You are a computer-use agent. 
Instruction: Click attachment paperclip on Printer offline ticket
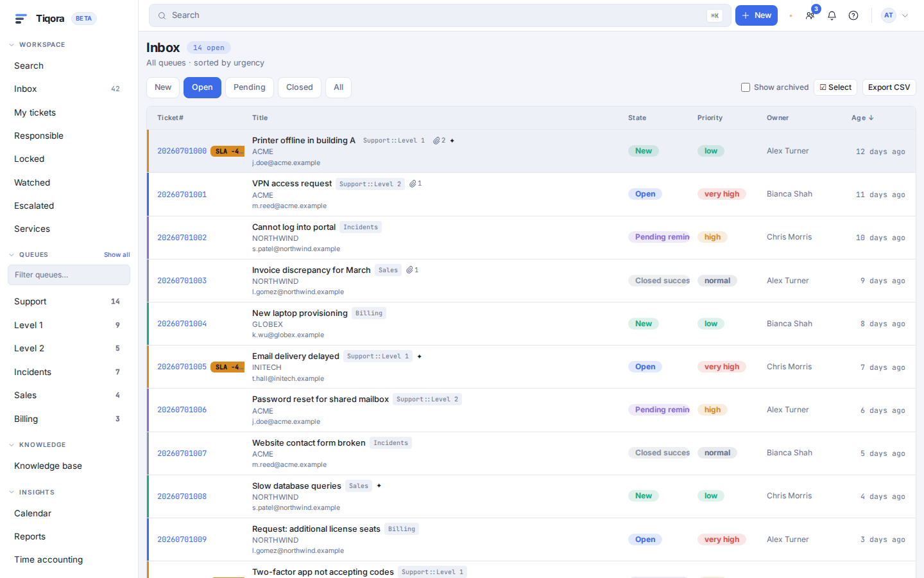coord(436,141)
